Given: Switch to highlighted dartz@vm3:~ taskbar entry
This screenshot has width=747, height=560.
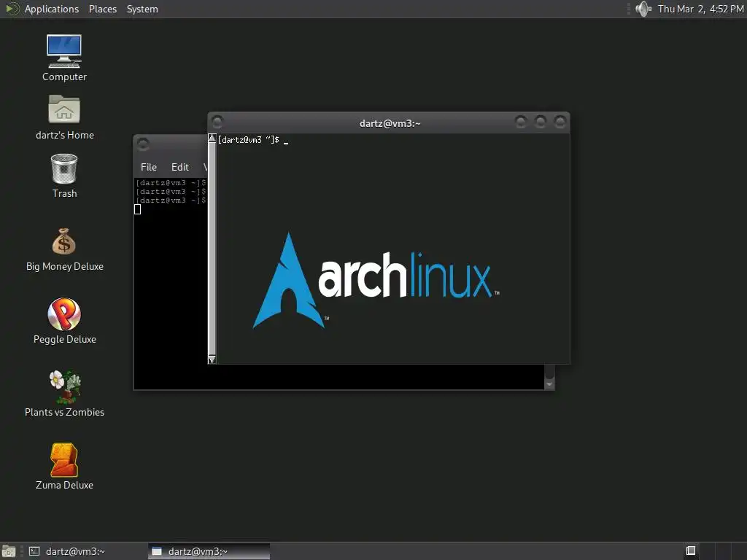Looking at the screenshot, I should (x=209, y=551).
